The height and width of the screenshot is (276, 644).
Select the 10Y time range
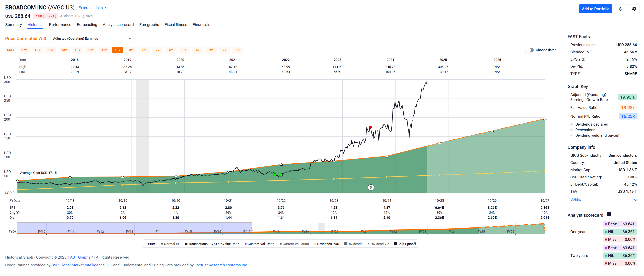[x=117, y=50]
